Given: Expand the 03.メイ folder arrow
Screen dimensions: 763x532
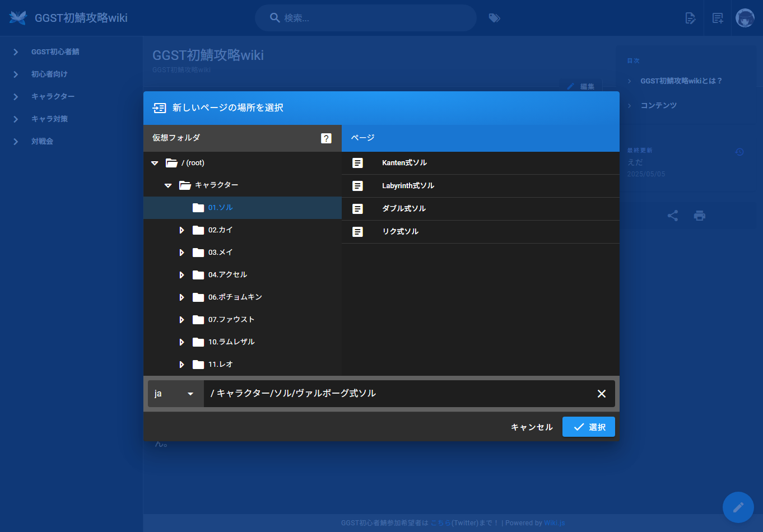Looking at the screenshot, I should tap(182, 253).
